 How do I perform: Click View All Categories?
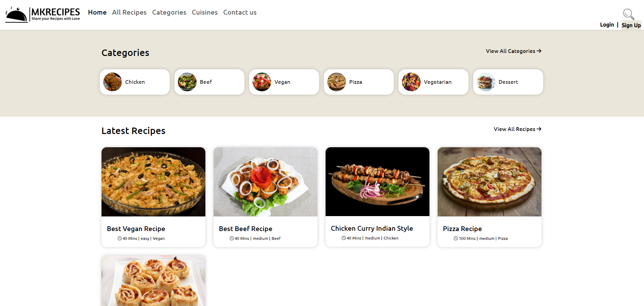[x=513, y=51]
